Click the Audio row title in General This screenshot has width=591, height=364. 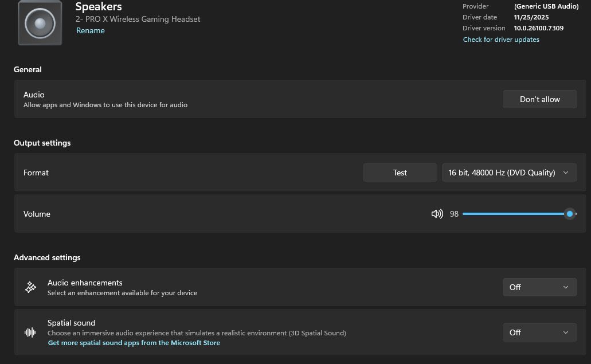34,95
